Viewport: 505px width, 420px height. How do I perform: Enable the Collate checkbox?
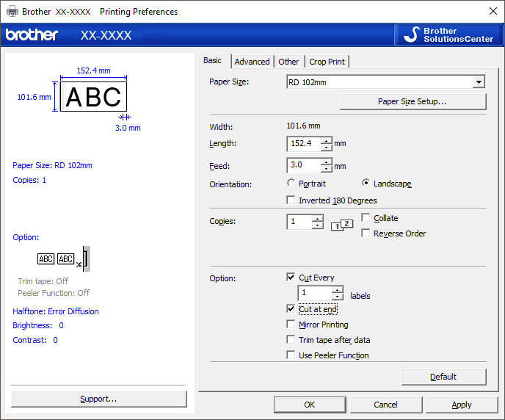tap(366, 218)
